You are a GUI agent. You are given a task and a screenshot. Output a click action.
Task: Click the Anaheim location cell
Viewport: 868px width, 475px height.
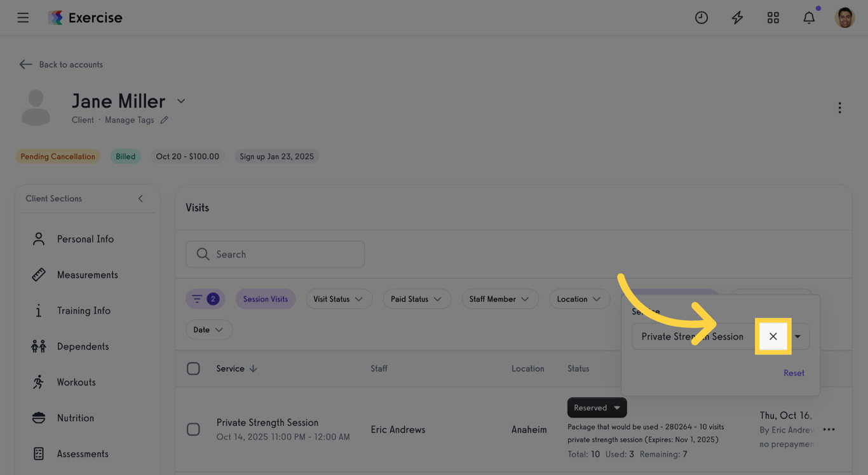tap(529, 429)
